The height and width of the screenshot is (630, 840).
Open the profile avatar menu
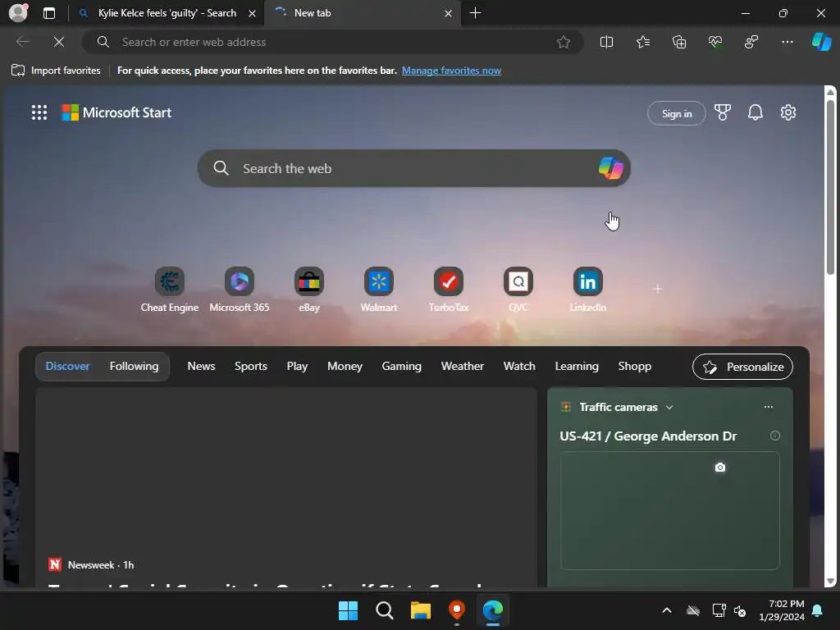18,13
